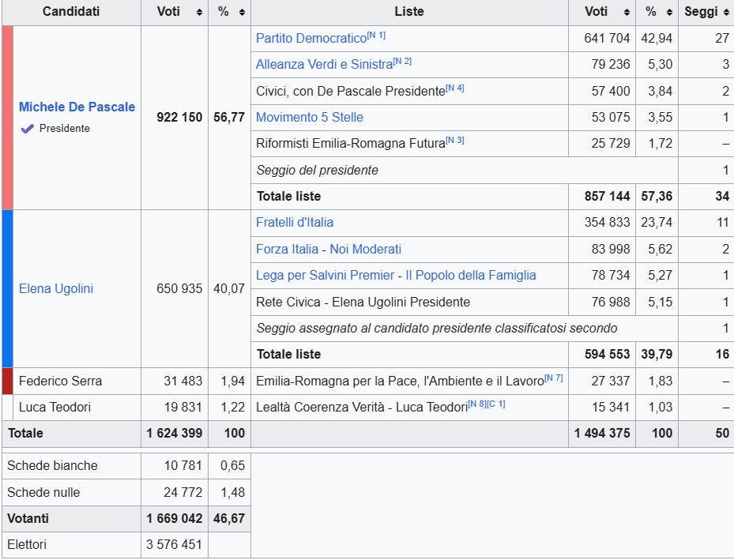
Task: Open the C 1 reference after Luca Teodori list
Action: (x=497, y=404)
